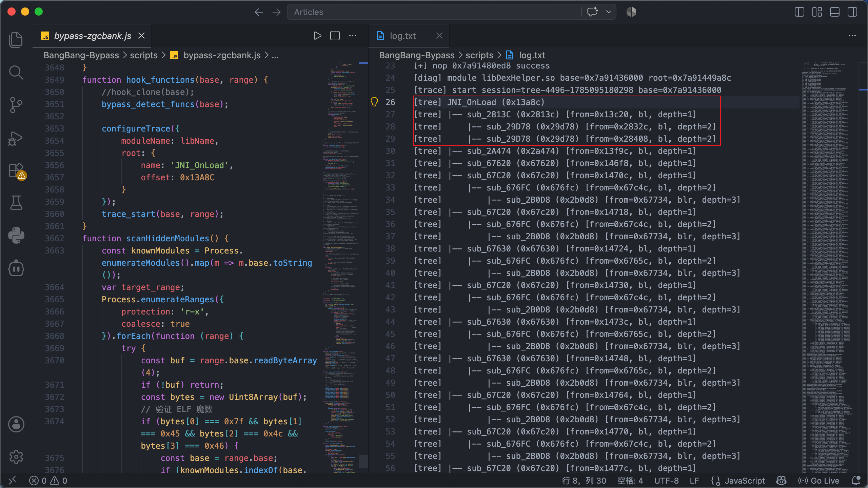This screenshot has width=868, height=488.
Task: Click the left editor minimap
Action: [x=340, y=267]
